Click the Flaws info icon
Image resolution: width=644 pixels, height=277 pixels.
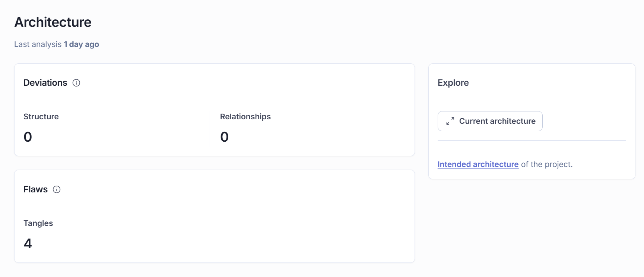57,189
